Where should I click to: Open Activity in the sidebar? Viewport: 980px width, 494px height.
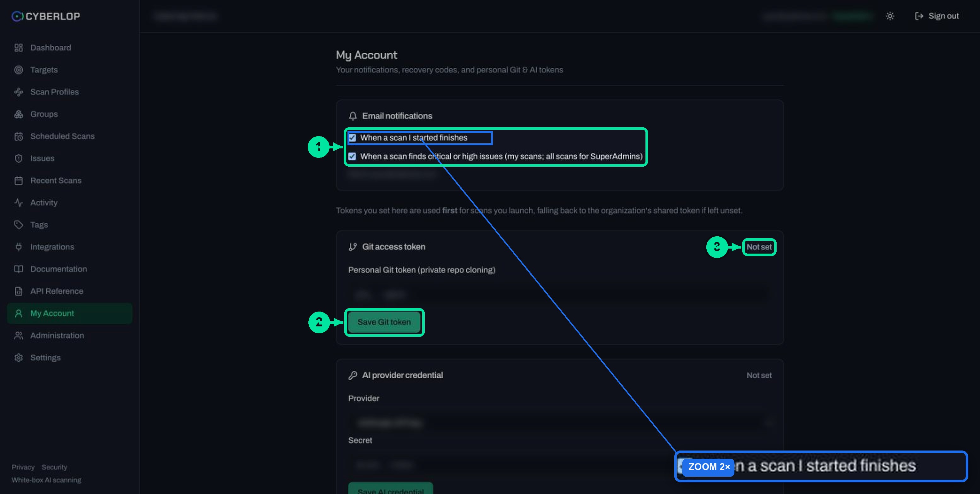pos(70,203)
